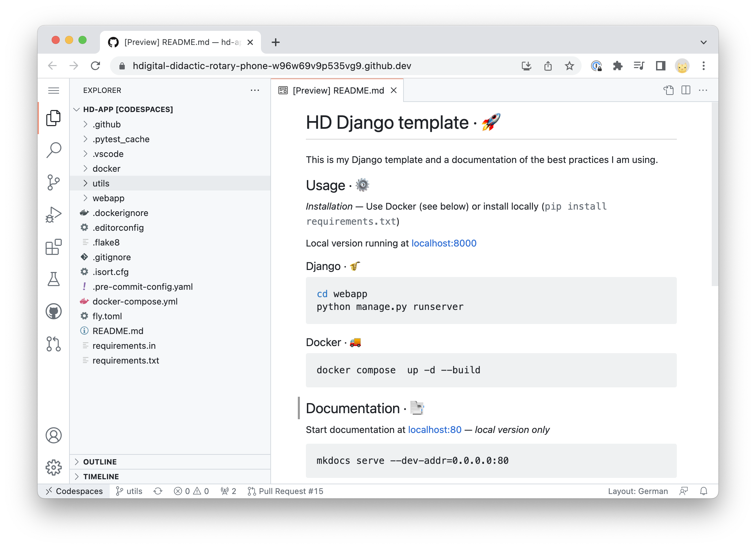Open the GitHub view in activity bar
The image size is (756, 548).
click(x=54, y=311)
